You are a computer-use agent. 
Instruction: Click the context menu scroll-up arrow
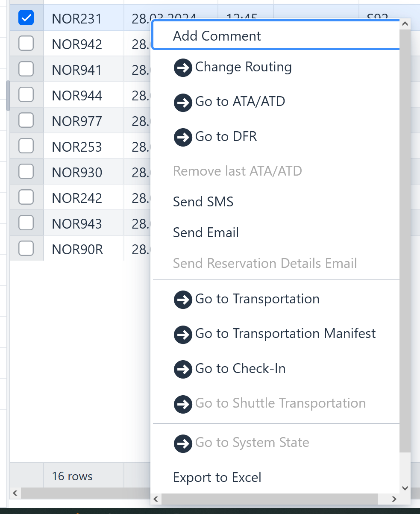pos(405,24)
